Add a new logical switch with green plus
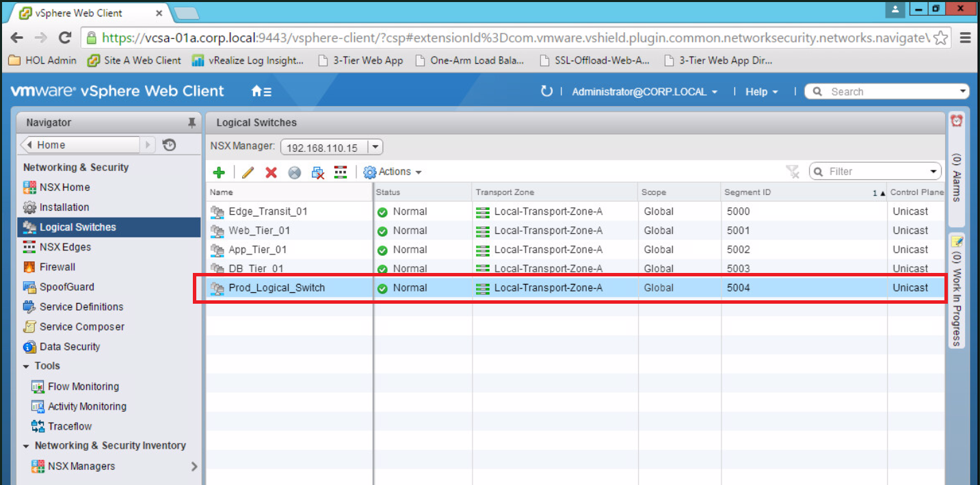Screen dimensions: 980x485 pyautogui.click(x=219, y=172)
